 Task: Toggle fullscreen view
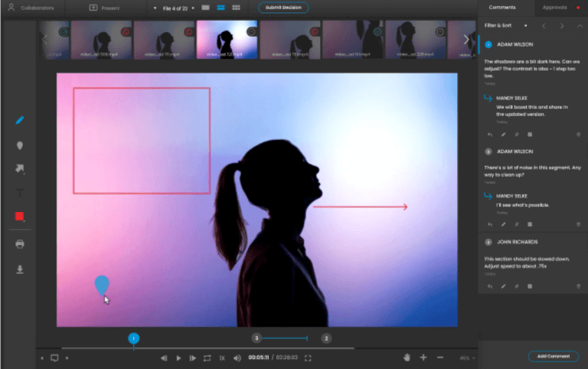click(x=308, y=358)
